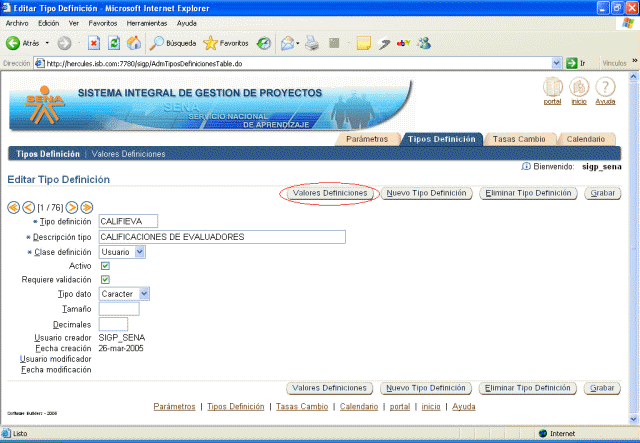Image resolution: width=640 pixels, height=443 pixels.
Task: Open the Tasas Cambio footer link
Action: pos(302,407)
